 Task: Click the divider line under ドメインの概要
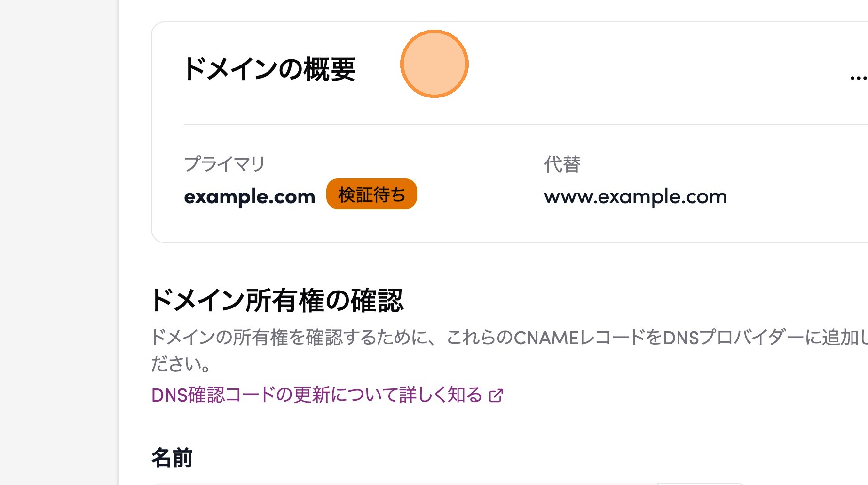[485, 124]
